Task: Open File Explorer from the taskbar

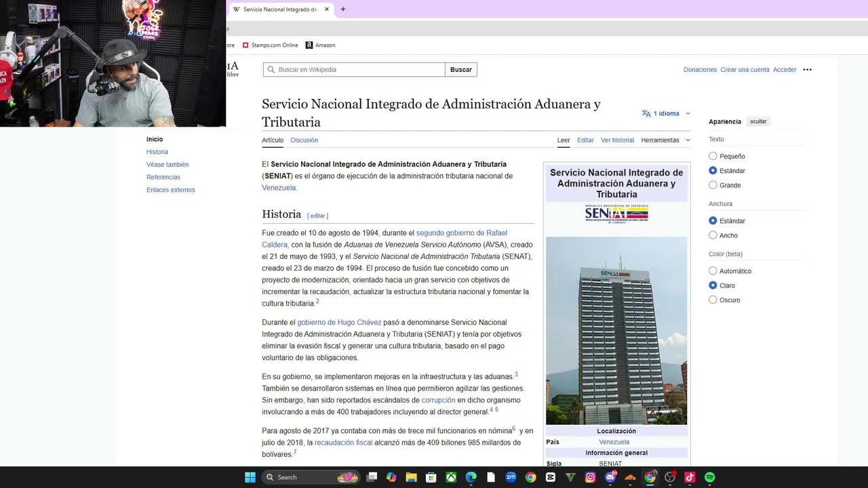Action: pyautogui.click(x=411, y=477)
